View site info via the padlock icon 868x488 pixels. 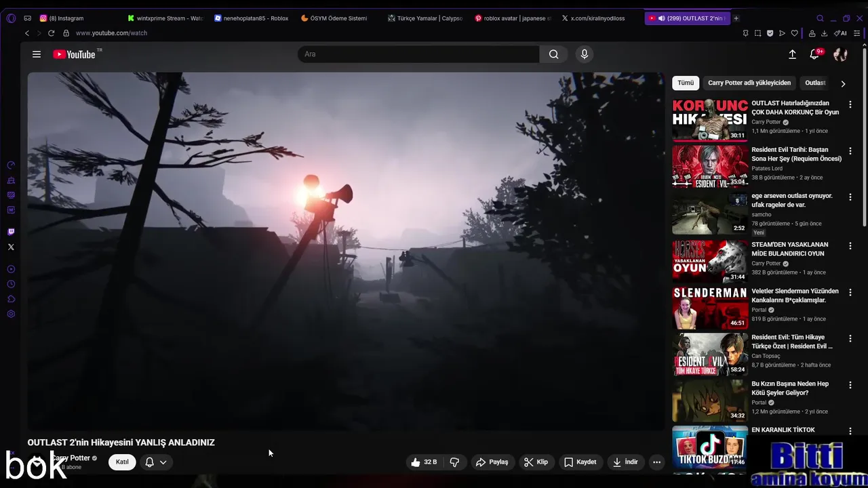pos(66,33)
